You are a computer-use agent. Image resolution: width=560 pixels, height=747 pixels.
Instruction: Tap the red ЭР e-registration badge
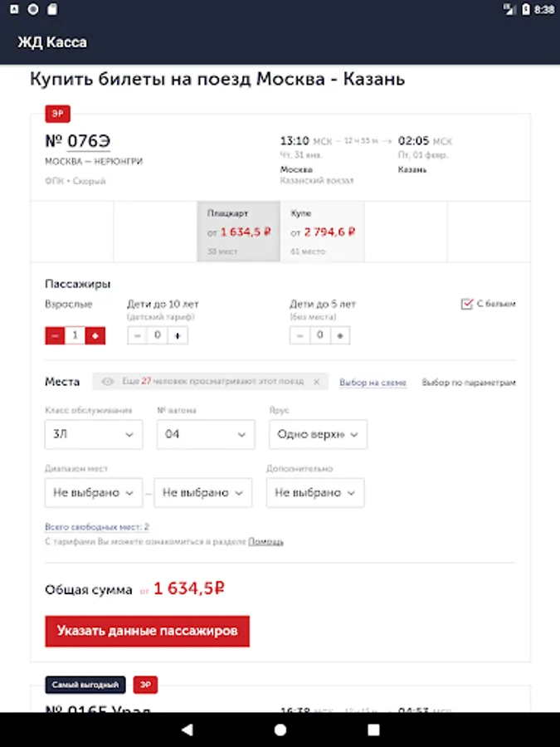tap(57, 114)
